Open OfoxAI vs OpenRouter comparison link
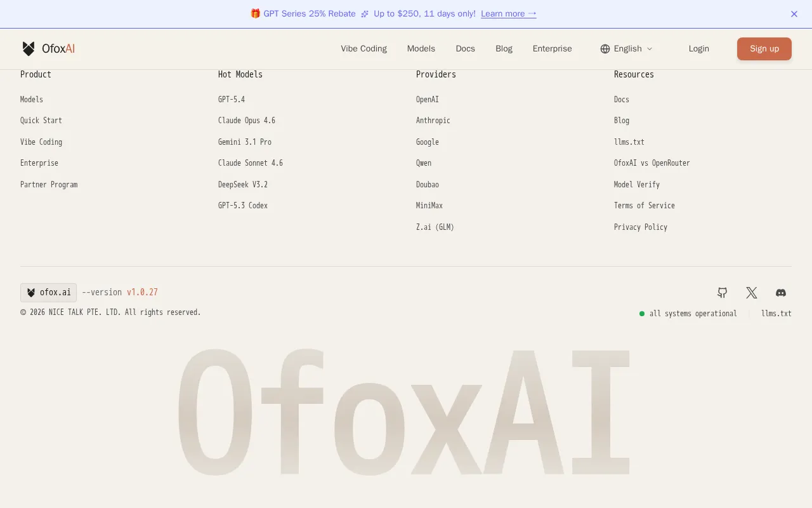 click(x=652, y=163)
